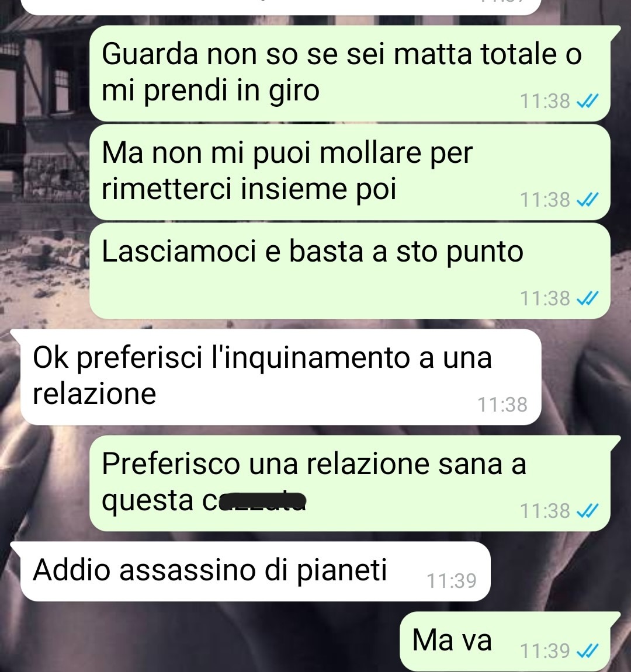Select the 'Ok preferisci l'inquinamento' received message
The height and width of the screenshot is (672, 631).
pyautogui.click(x=279, y=377)
